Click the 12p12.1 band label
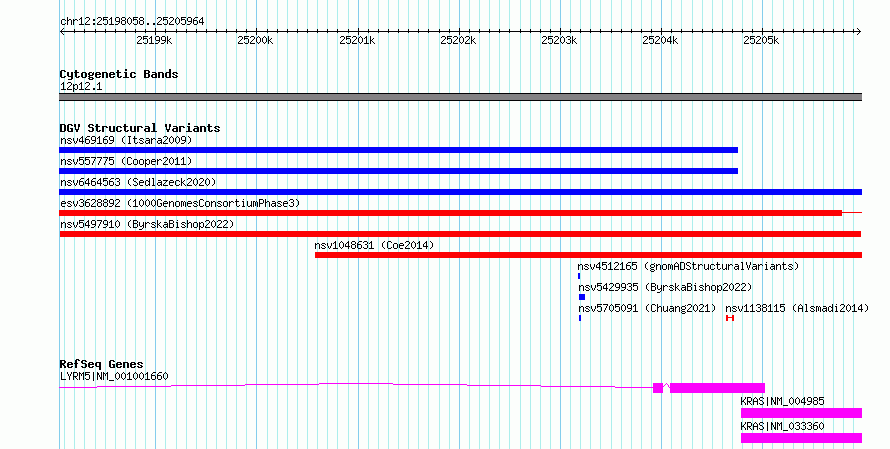The height and width of the screenshot is (449, 890). click(x=81, y=87)
